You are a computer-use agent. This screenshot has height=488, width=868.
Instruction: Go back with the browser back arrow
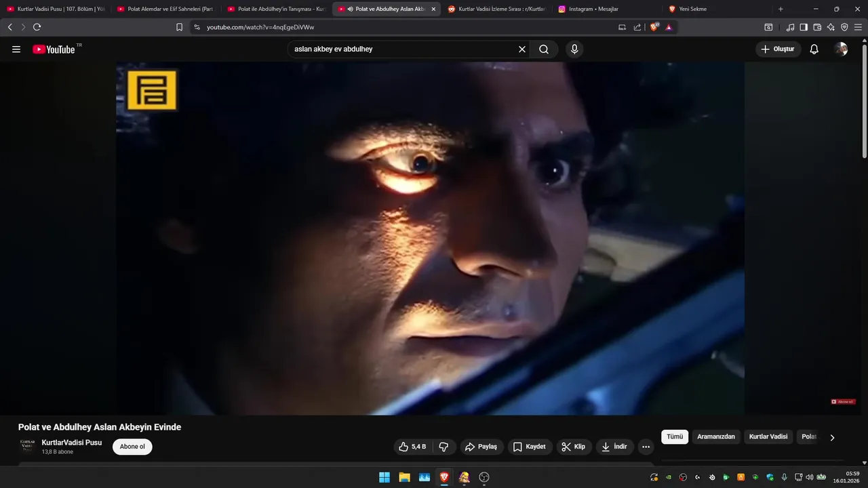[10, 27]
